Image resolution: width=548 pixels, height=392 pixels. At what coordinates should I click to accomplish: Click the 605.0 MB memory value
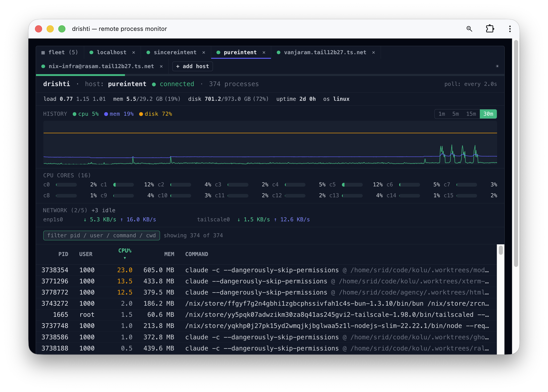[159, 270]
